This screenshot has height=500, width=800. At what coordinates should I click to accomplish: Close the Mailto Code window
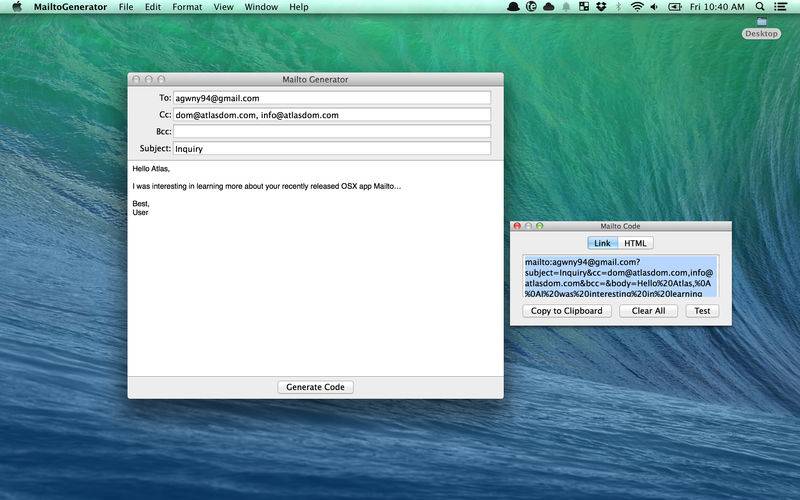517,226
